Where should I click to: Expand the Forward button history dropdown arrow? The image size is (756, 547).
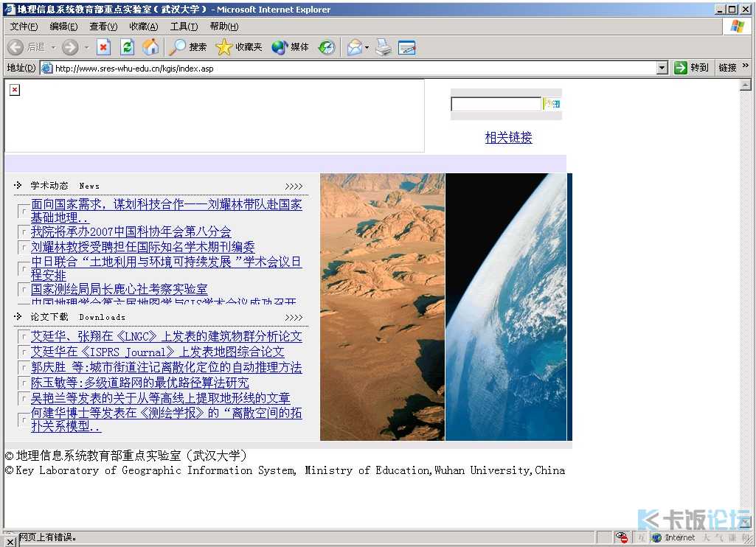pos(87,47)
